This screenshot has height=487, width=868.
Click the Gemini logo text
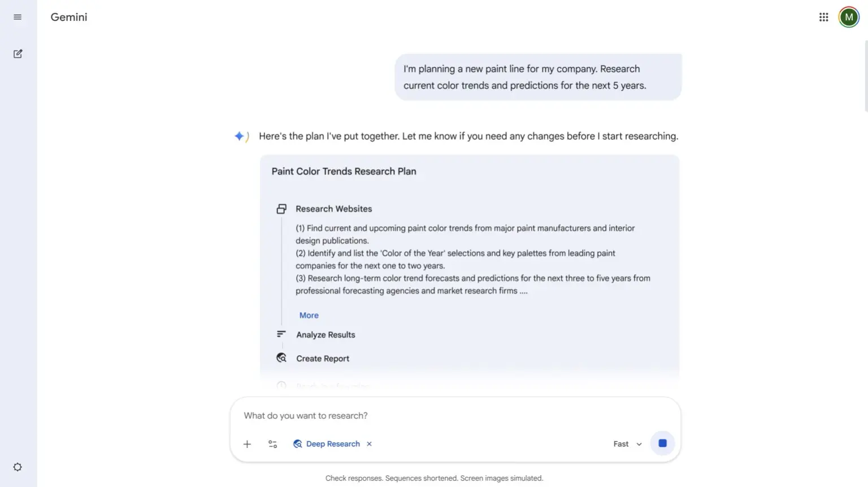[69, 17]
